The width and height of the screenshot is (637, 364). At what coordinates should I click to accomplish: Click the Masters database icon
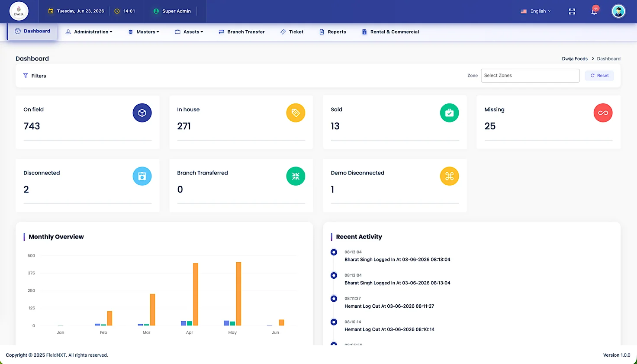131,32
